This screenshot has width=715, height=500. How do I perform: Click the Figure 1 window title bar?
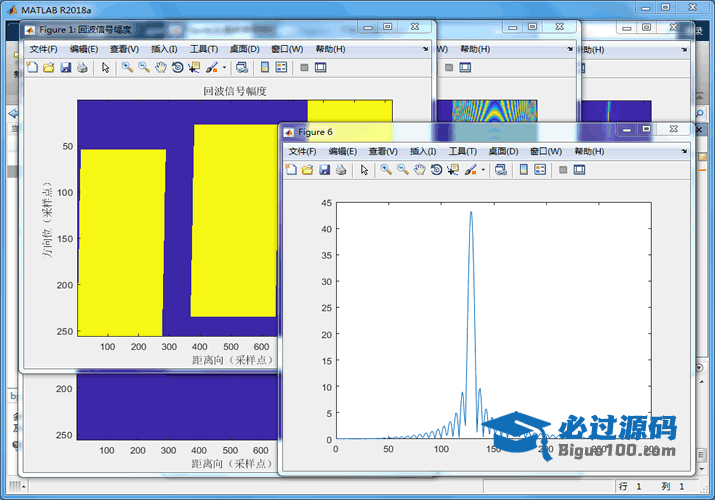[200, 29]
